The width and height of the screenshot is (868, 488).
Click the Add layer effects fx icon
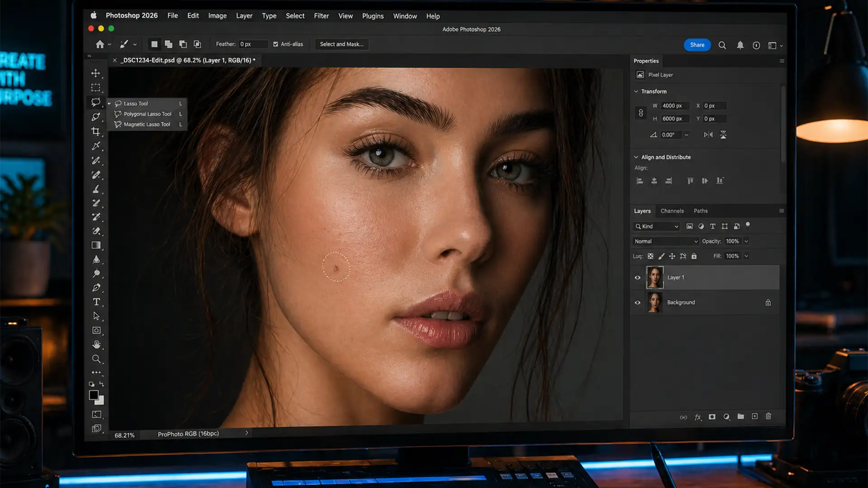coord(698,417)
